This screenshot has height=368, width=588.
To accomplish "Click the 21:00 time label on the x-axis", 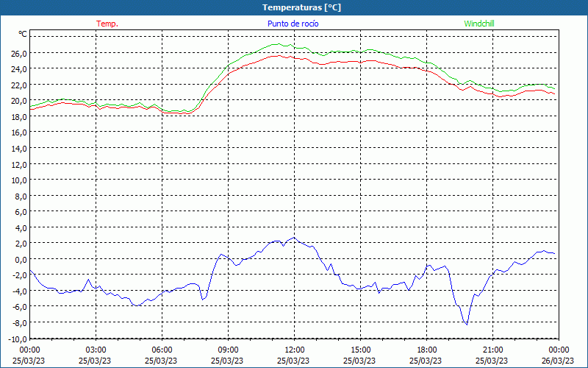I will pyautogui.click(x=492, y=350).
